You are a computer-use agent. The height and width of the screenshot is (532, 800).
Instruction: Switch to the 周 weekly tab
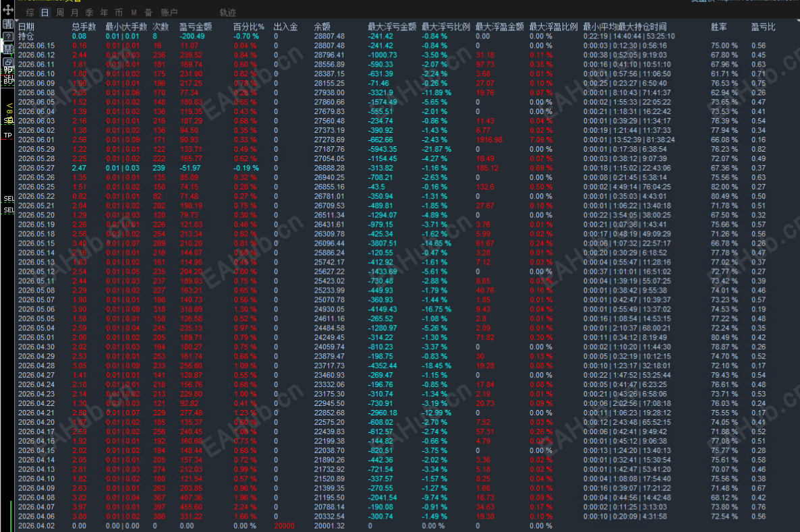click(59, 12)
